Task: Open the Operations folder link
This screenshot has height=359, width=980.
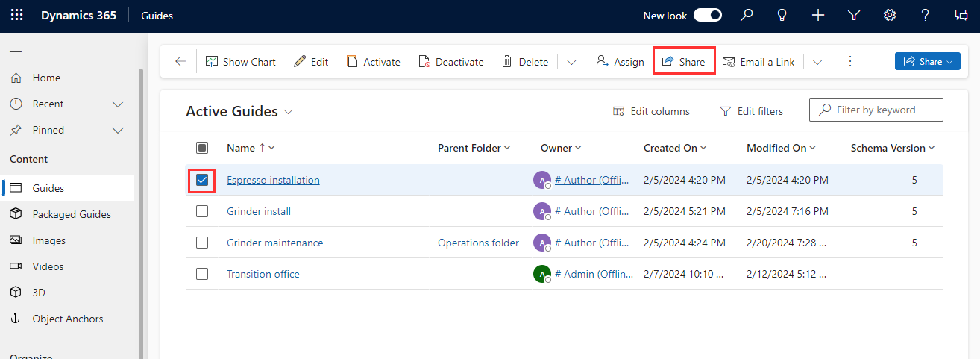Action: coord(478,243)
